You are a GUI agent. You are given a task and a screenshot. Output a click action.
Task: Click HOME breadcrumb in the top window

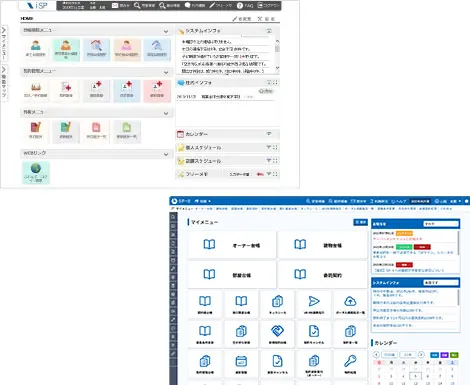click(x=27, y=19)
